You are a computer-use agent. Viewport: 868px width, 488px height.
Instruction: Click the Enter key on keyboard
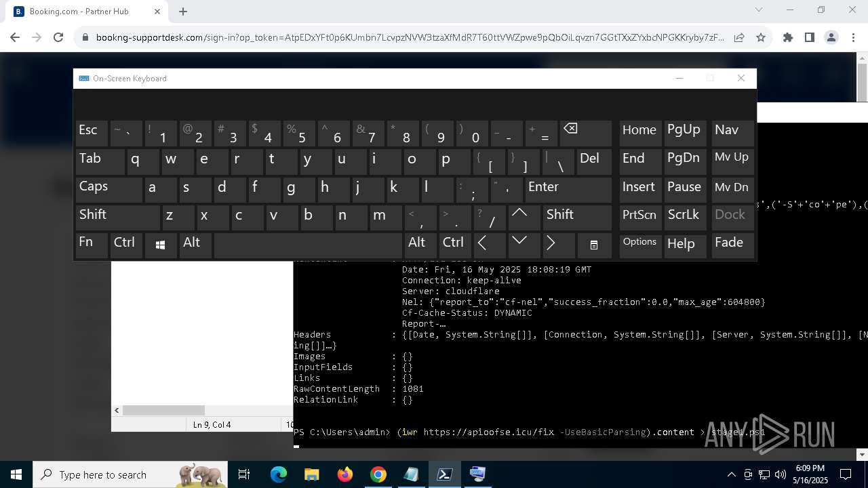pyautogui.click(x=568, y=189)
